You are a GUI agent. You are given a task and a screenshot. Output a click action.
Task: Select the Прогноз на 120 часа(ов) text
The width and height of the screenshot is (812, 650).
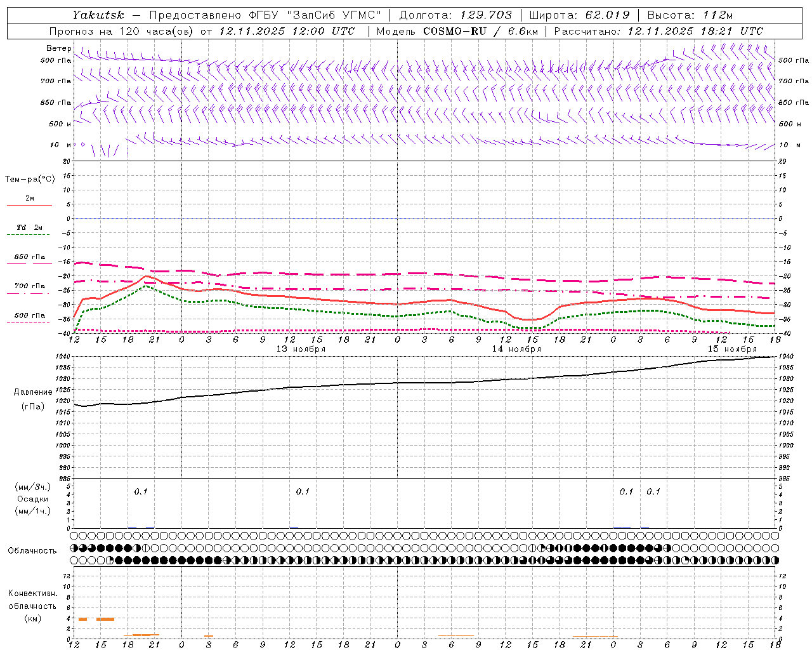click(121, 31)
